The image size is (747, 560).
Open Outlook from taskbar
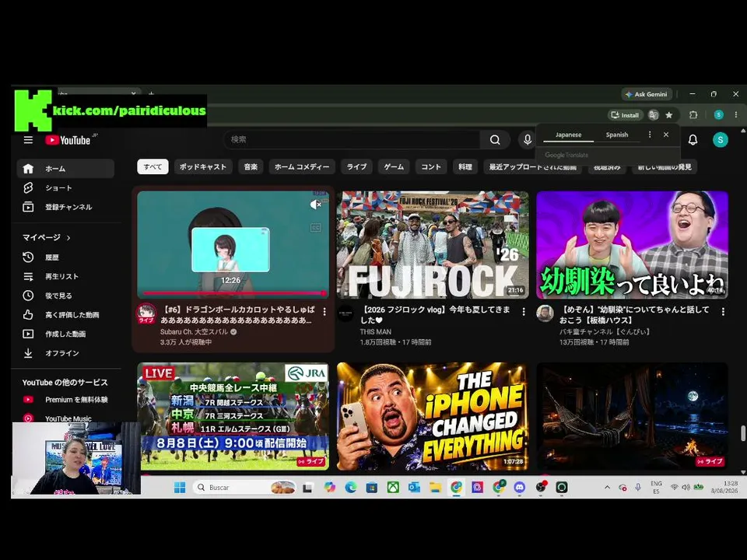[x=414, y=487]
